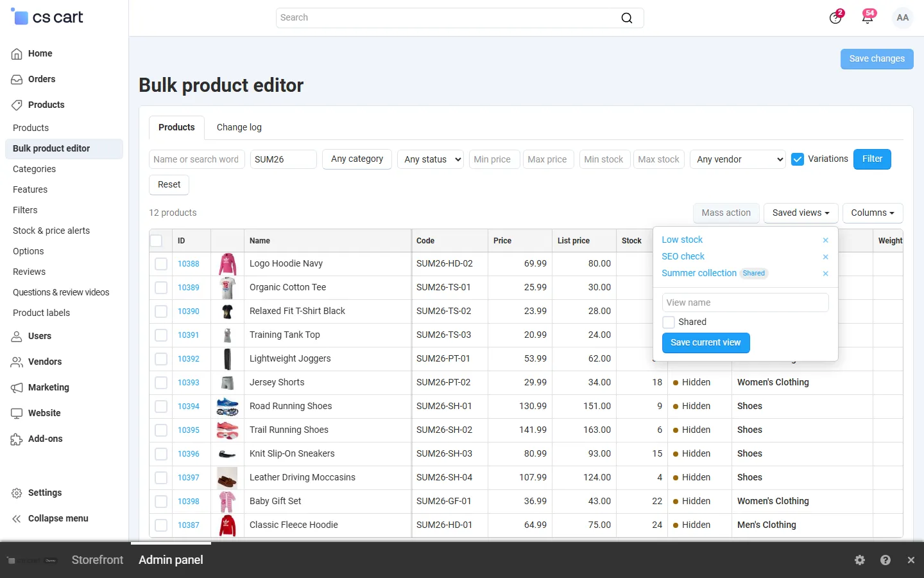Close the bottom bar with X

pos(911,560)
